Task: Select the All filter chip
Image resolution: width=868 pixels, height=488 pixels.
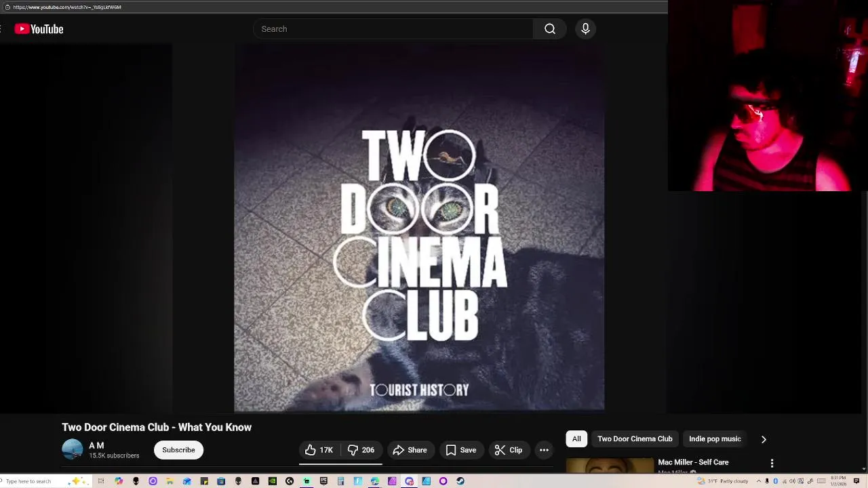Action: [x=576, y=439]
